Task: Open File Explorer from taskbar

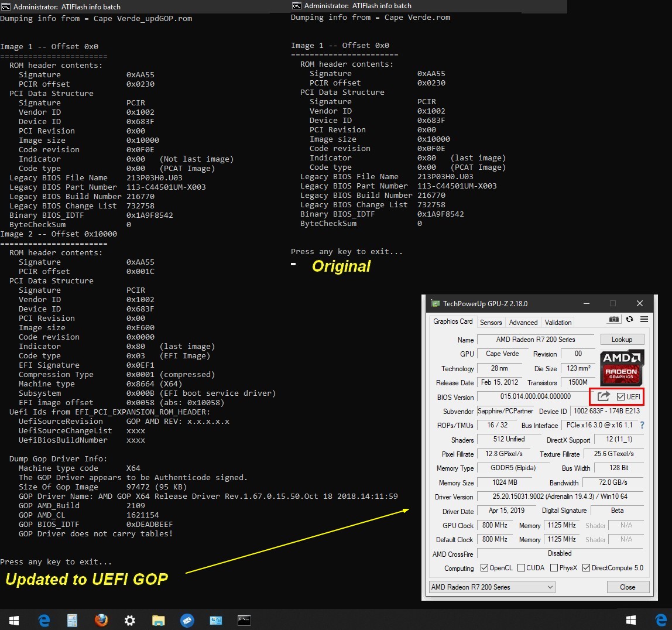Action: tap(158, 620)
